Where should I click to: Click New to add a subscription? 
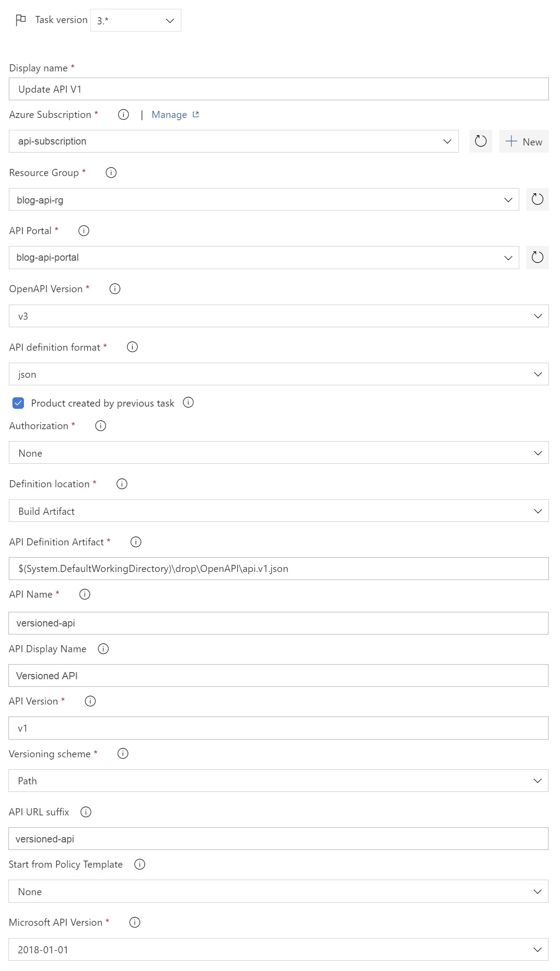[524, 141]
